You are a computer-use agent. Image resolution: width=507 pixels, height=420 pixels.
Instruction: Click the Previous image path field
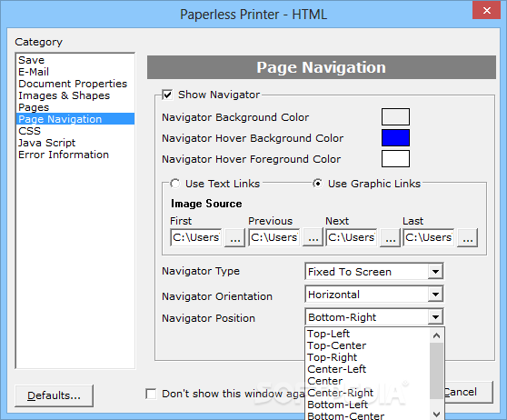click(274, 237)
